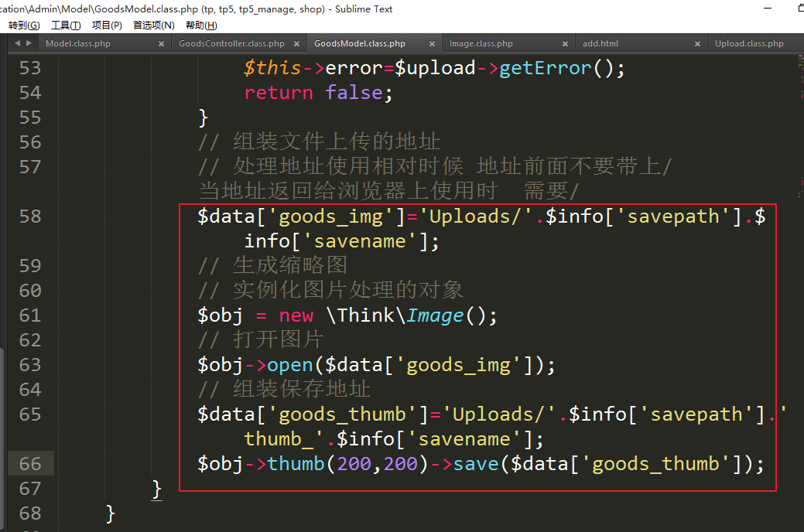804x532 pixels.
Task: Open the 转到(G) menu
Action: [x=24, y=26]
